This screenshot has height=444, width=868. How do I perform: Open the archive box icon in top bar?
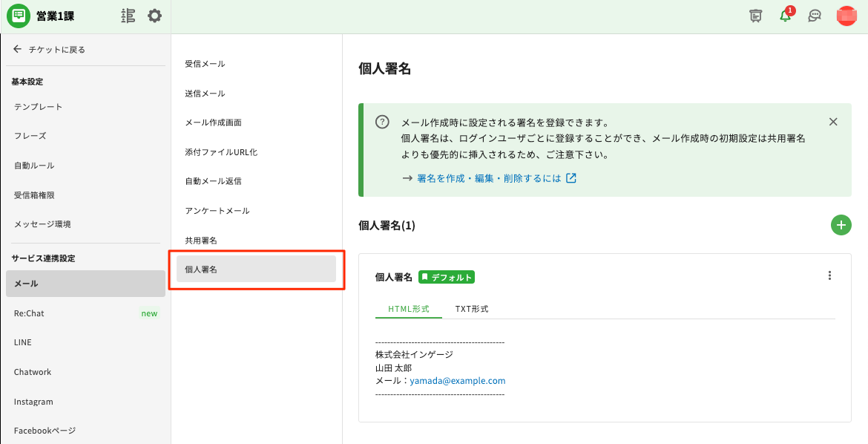pos(756,16)
